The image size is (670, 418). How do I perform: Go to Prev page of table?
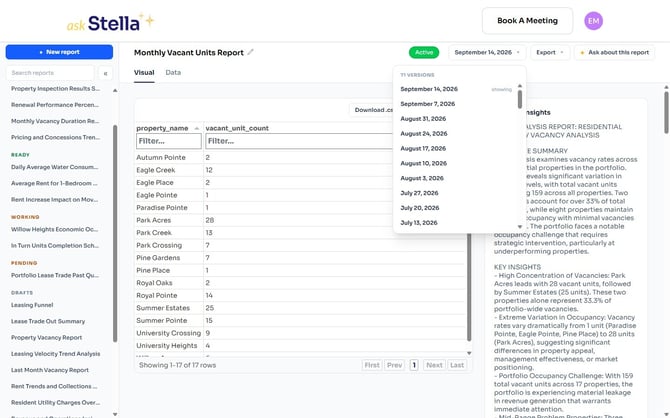point(394,365)
